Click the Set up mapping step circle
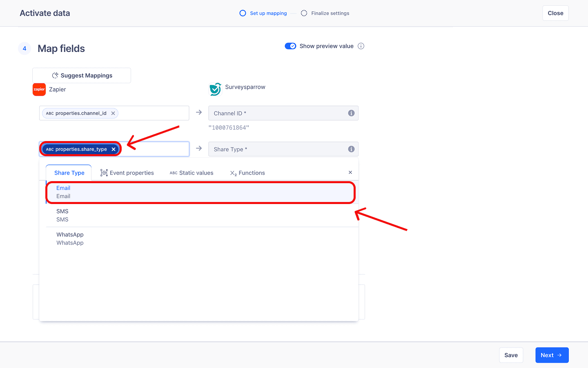This screenshot has height=368, width=588. (243, 13)
